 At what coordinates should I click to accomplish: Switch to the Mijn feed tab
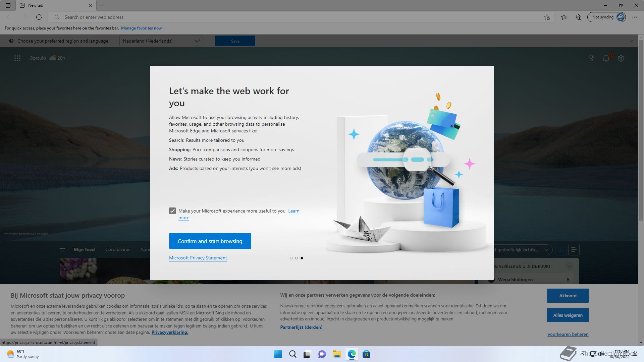click(84, 249)
